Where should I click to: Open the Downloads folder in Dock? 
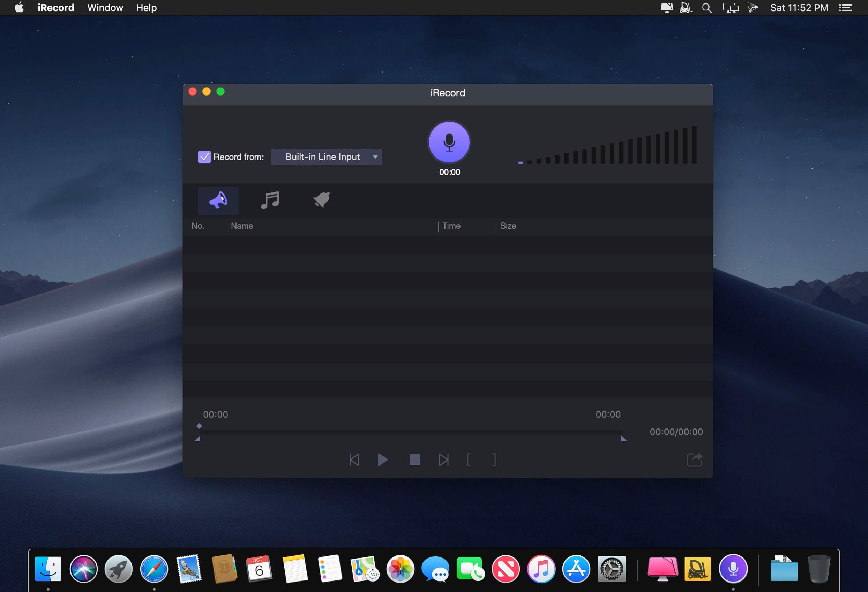click(x=784, y=569)
